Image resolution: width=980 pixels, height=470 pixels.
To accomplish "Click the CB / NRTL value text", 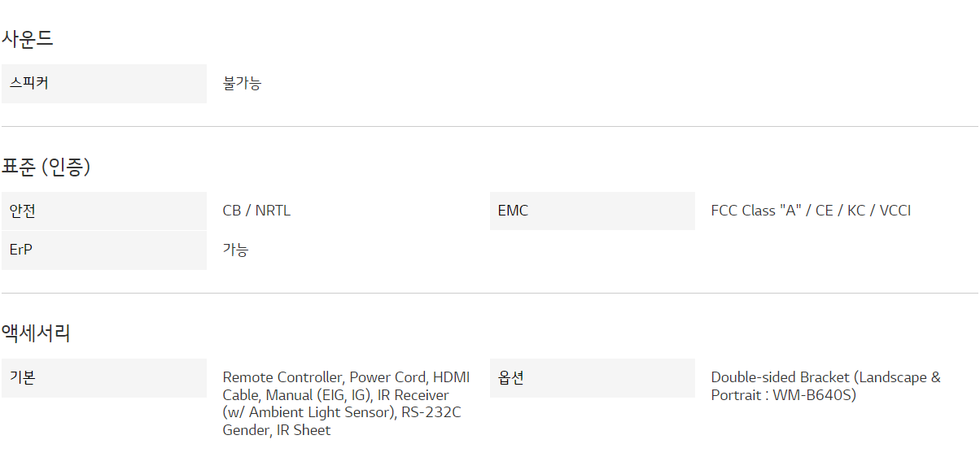I will [x=256, y=211].
